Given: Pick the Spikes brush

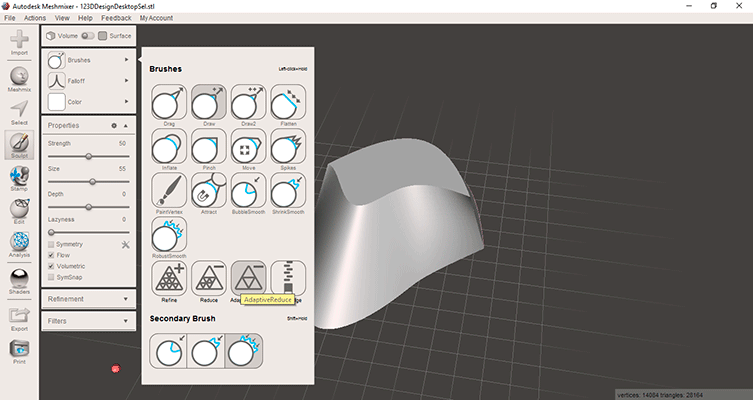Looking at the screenshot, I should click(288, 146).
